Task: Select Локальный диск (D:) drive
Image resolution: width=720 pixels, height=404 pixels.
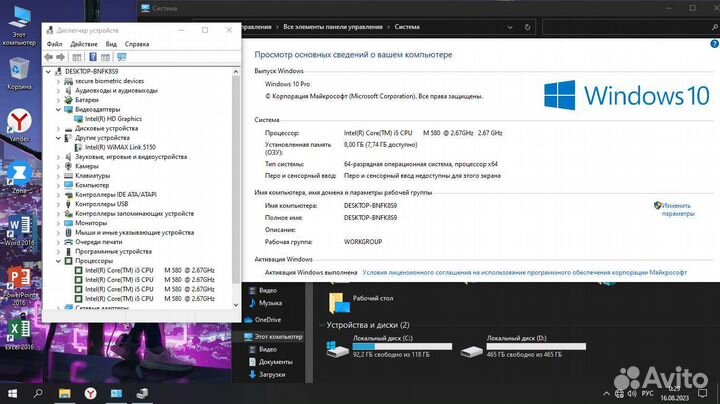Action: 523,348
